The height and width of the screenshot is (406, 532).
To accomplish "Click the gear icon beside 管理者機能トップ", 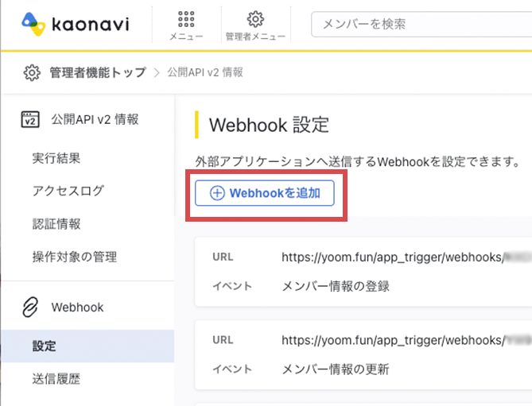I will [32, 72].
